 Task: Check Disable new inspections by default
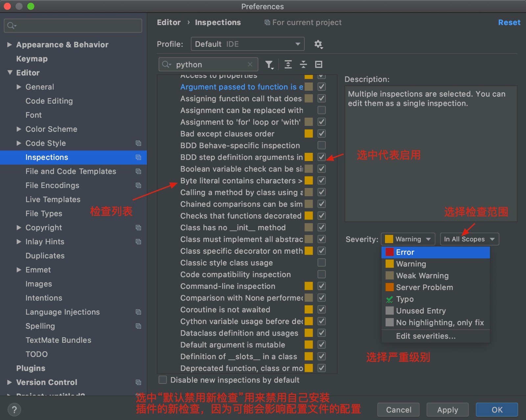[x=163, y=380]
